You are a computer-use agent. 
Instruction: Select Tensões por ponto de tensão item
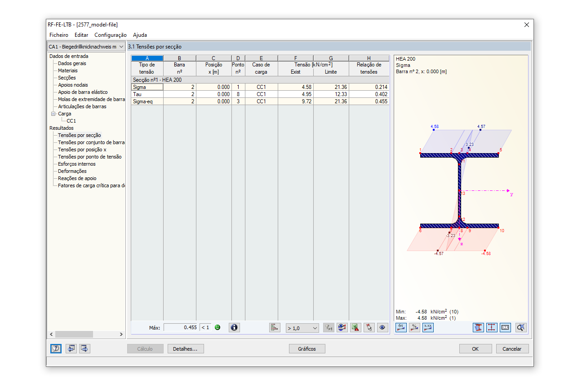pos(89,157)
